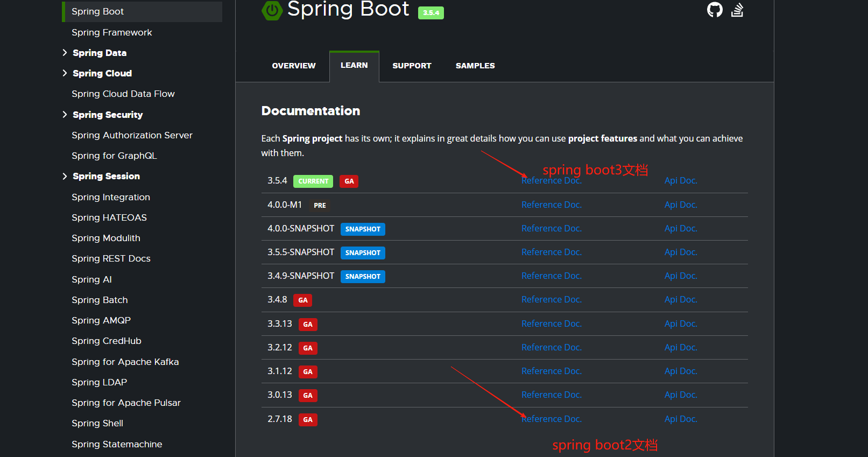This screenshot has width=868, height=457.
Task: Open the Spring Boot GitHub repository icon
Action: tap(715, 9)
